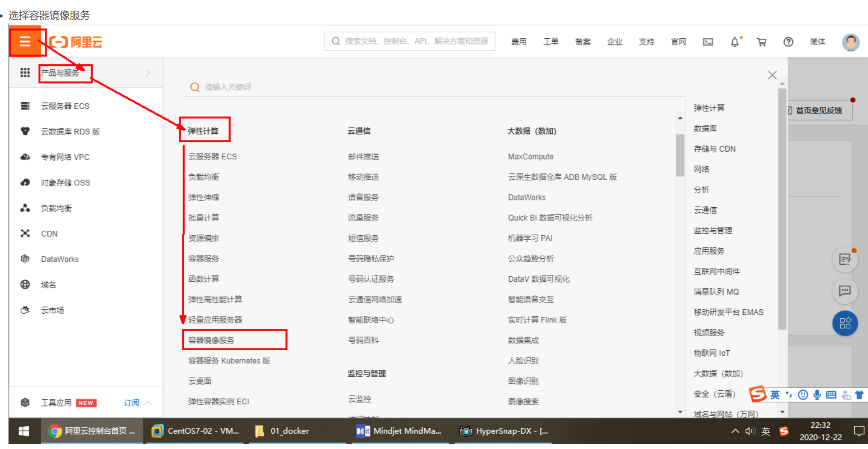Viewport: 868px width, 449px height.
Task: Click the blue floating apps button
Action: coord(845,323)
